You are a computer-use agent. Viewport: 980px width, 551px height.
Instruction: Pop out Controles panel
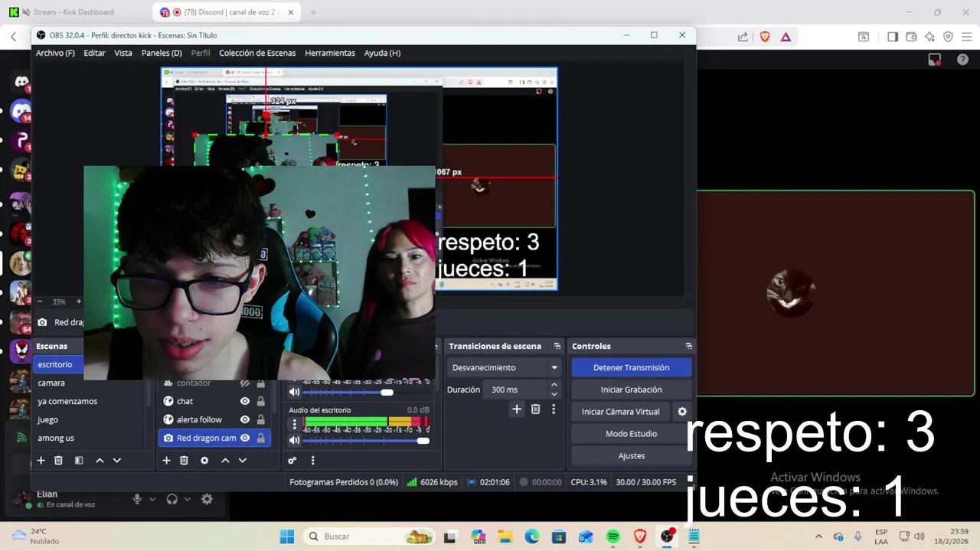(688, 346)
